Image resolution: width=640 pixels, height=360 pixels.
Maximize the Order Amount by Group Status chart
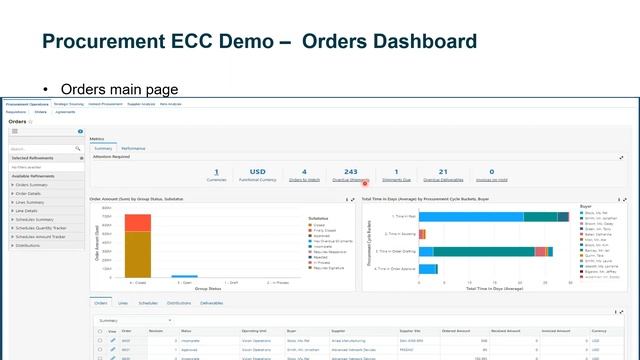click(x=353, y=200)
